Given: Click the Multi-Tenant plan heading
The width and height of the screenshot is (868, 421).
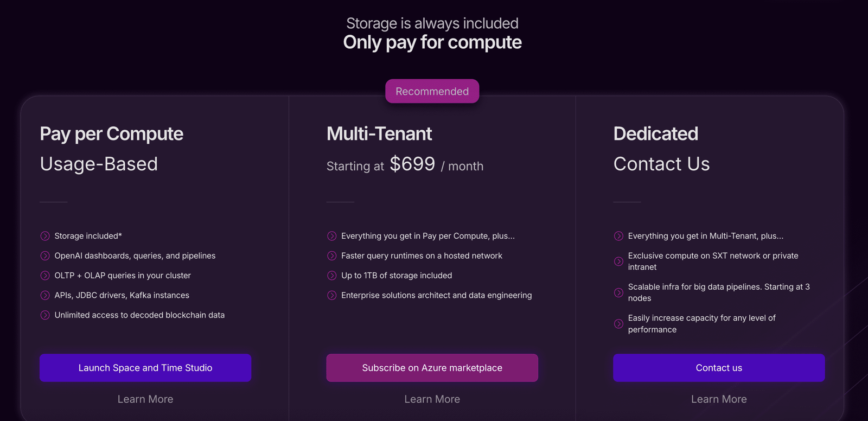Looking at the screenshot, I should coord(379,133).
